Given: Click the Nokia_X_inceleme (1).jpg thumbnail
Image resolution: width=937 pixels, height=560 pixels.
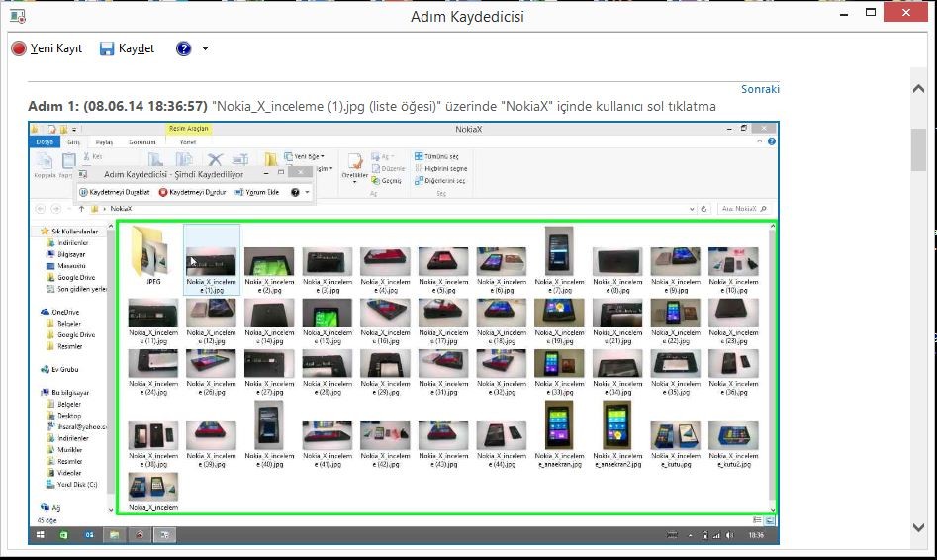Looking at the screenshot, I should [x=211, y=261].
